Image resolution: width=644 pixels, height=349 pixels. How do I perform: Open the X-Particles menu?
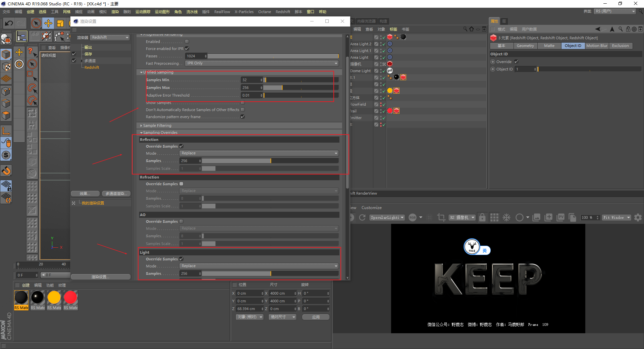click(x=244, y=12)
